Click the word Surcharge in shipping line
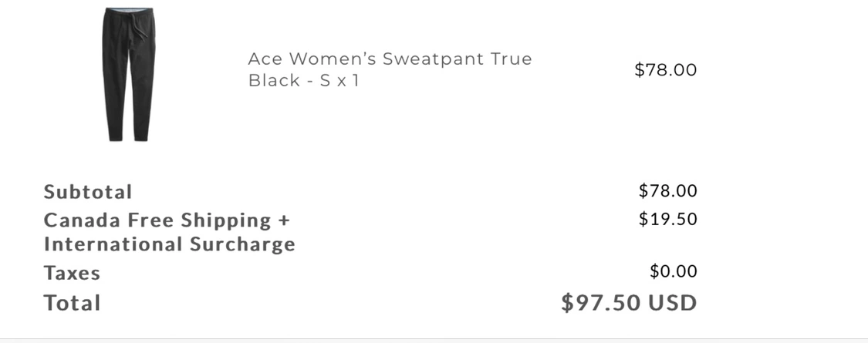Image resolution: width=868 pixels, height=343 pixels. (x=242, y=244)
